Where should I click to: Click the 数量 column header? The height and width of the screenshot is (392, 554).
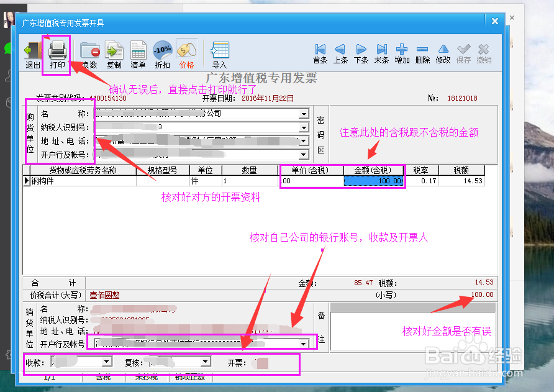(x=250, y=170)
